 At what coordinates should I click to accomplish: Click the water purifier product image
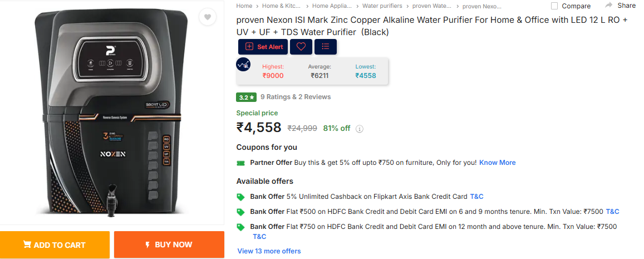(113, 113)
